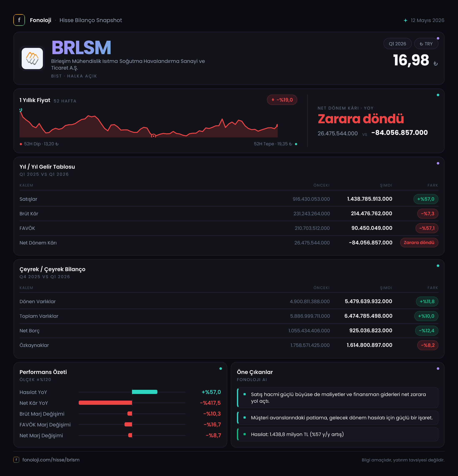
Task: Open fonoloji.com/hisse/brlsm link
Action: click(51, 460)
